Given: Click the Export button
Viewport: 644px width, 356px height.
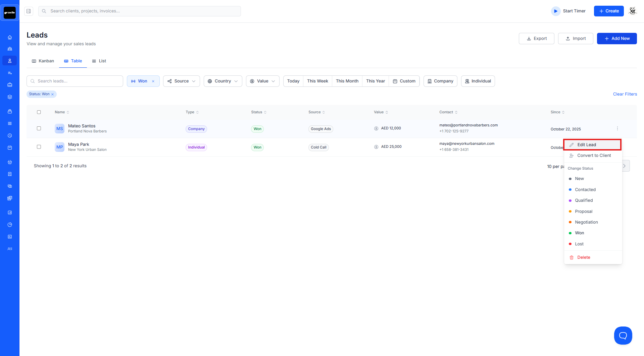Looking at the screenshot, I should tap(536, 39).
